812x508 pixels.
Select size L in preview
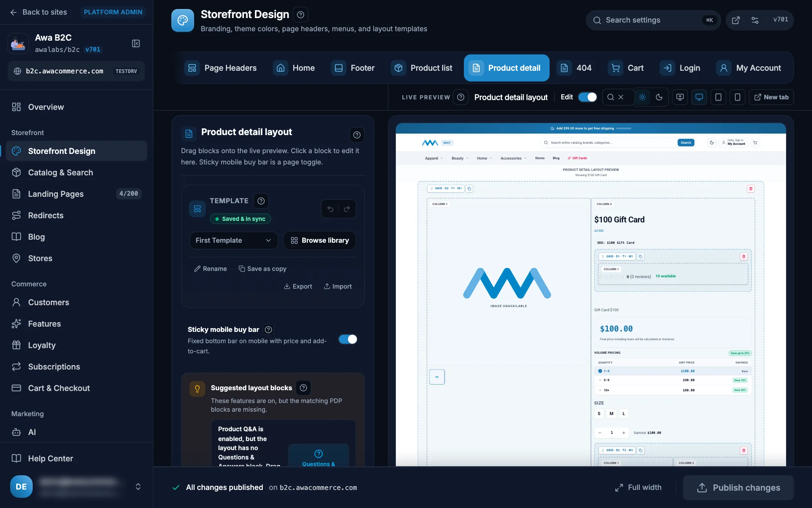(x=624, y=414)
